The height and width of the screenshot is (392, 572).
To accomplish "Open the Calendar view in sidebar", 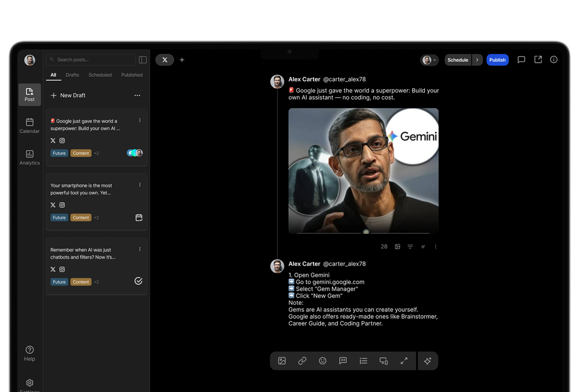I will pos(30,125).
